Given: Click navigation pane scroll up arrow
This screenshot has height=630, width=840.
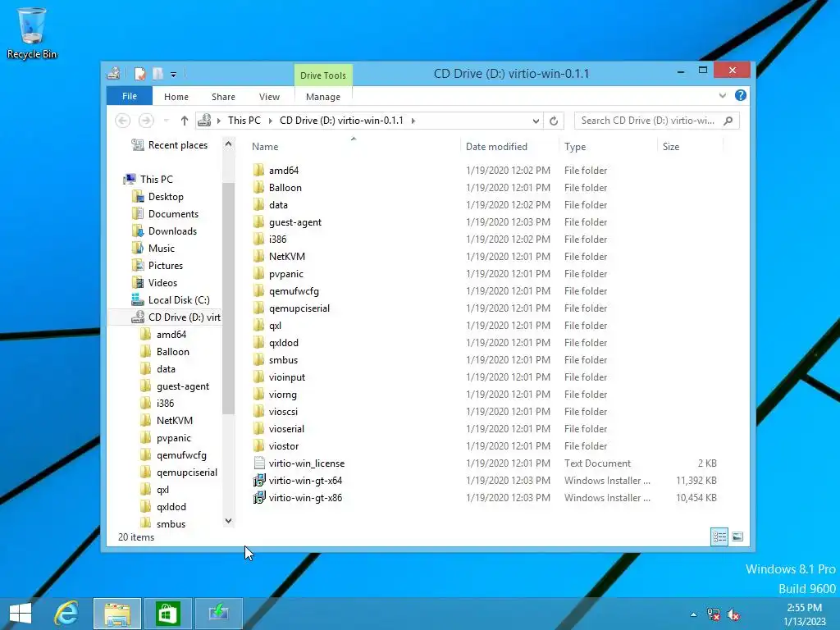Looking at the screenshot, I should point(228,144).
